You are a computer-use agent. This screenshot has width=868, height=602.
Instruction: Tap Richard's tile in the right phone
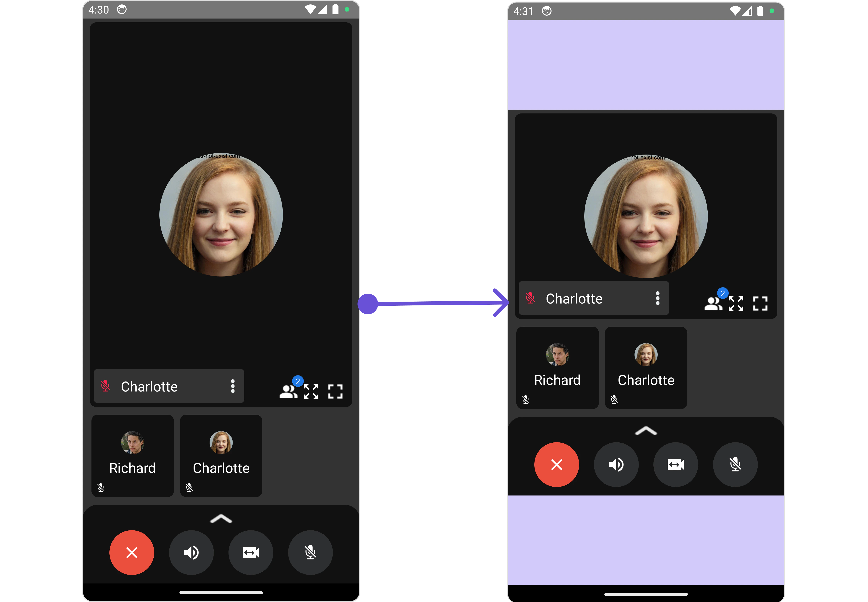point(557,368)
